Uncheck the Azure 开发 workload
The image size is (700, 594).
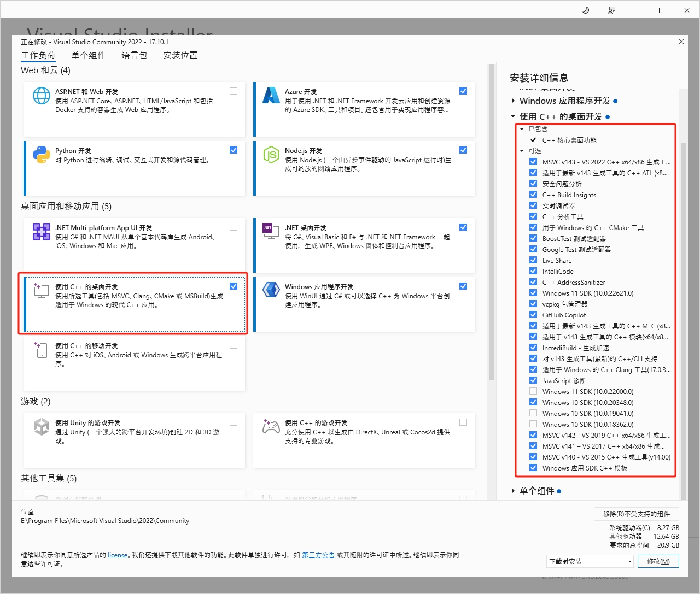coord(463,91)
